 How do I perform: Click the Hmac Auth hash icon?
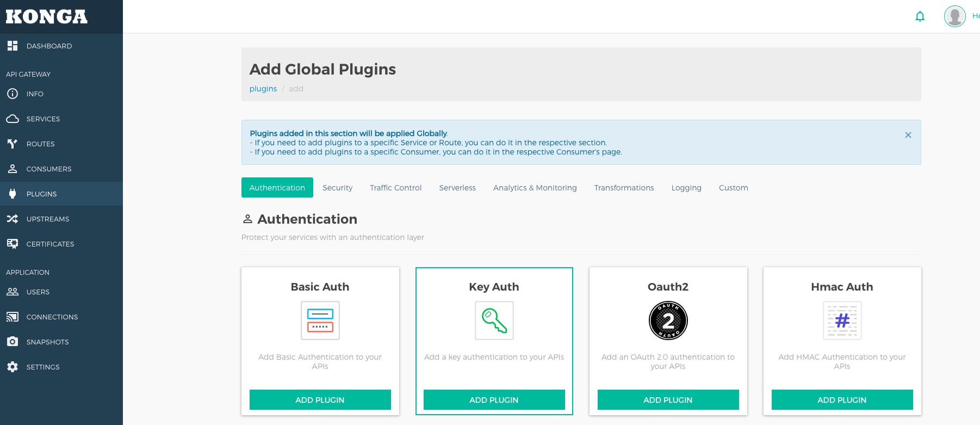click(x=842, y=321)
